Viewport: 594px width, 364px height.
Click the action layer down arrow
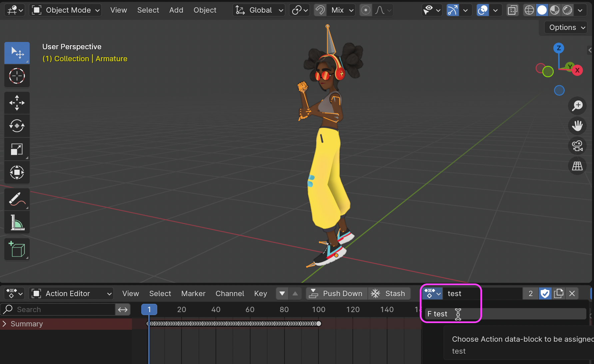click(282, 293)
